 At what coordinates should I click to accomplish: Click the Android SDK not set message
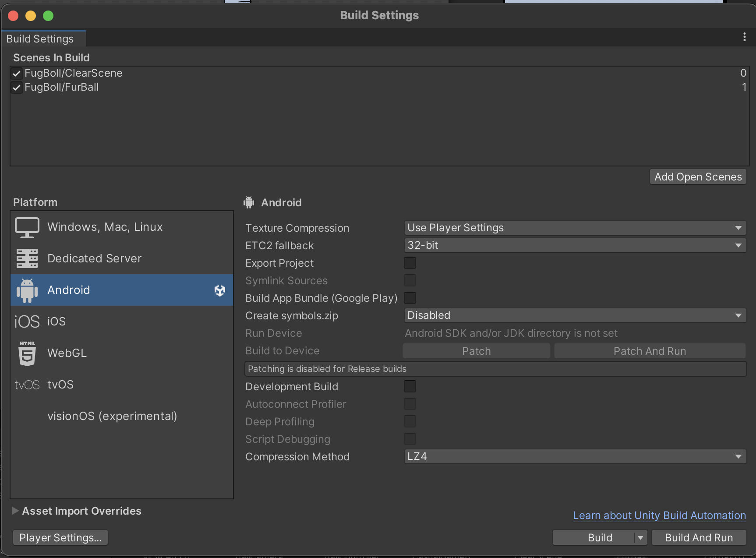click(511, 333)
